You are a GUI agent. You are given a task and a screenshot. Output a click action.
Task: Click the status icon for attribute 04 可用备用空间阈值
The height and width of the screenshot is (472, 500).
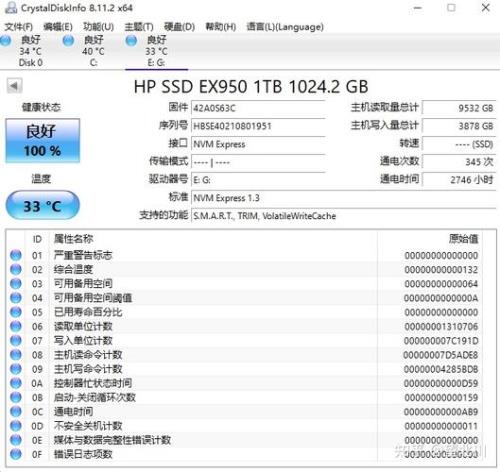coord(16,298)
